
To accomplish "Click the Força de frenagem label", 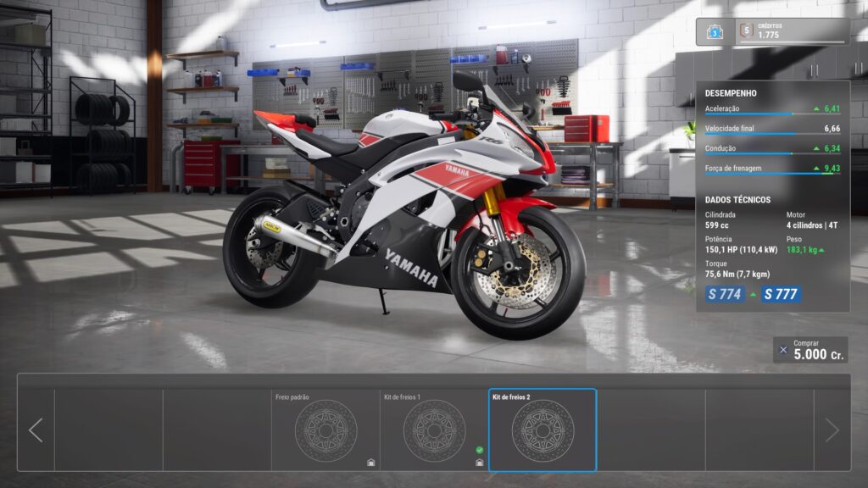I will point(733,169).
